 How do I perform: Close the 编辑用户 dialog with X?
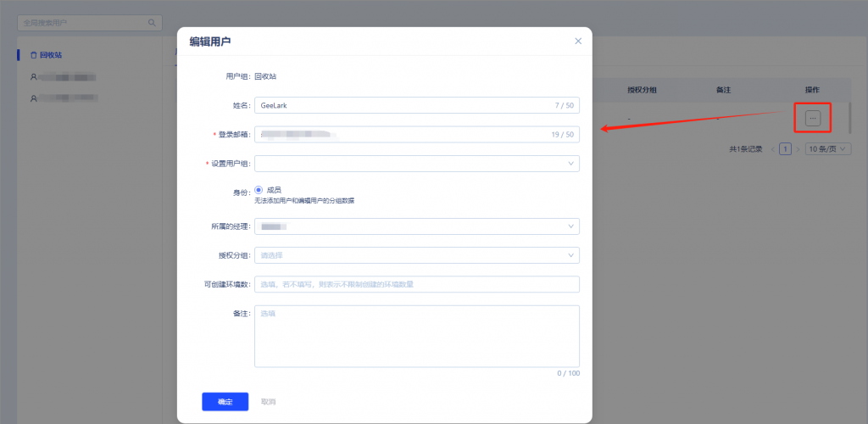(x=578, y=41)
